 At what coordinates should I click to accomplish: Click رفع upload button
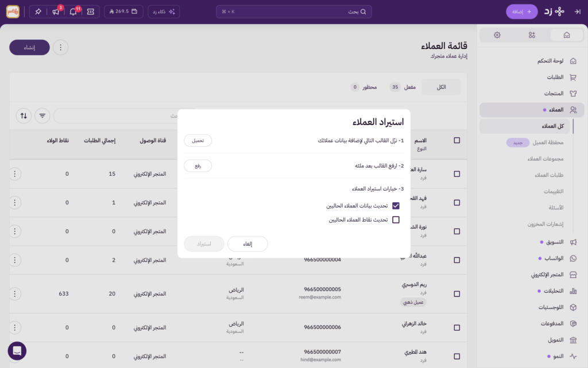tap(198, 166)
